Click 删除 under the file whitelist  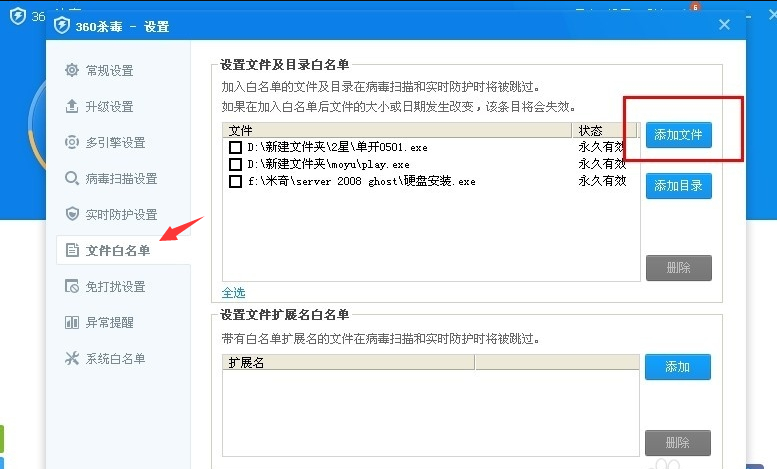coord(678,268)
